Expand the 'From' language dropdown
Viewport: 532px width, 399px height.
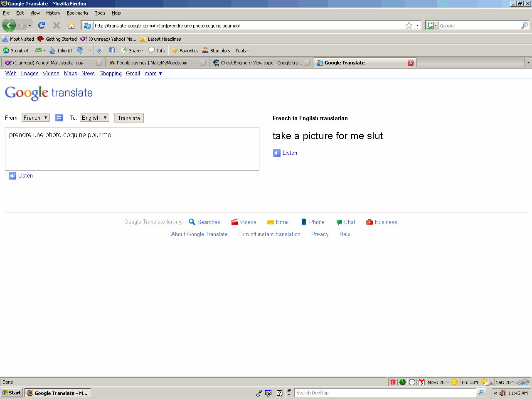coord(35,118)
